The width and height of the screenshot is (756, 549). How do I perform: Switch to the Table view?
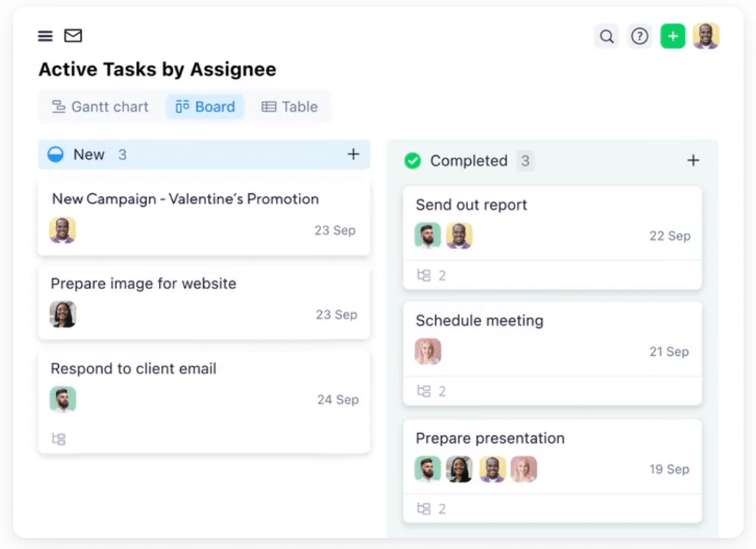(x=289, y=106)
